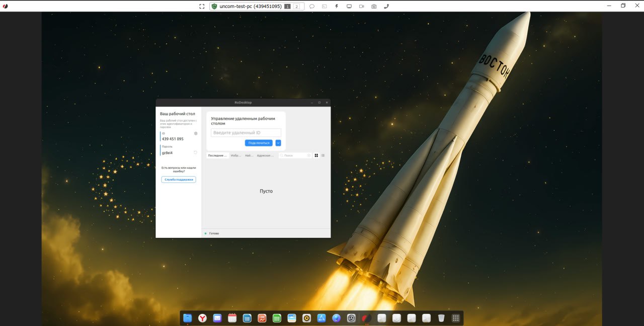Screen dimensions: 644x326
Task: Switch to list view layout
Action: click(x=323, y=155)
